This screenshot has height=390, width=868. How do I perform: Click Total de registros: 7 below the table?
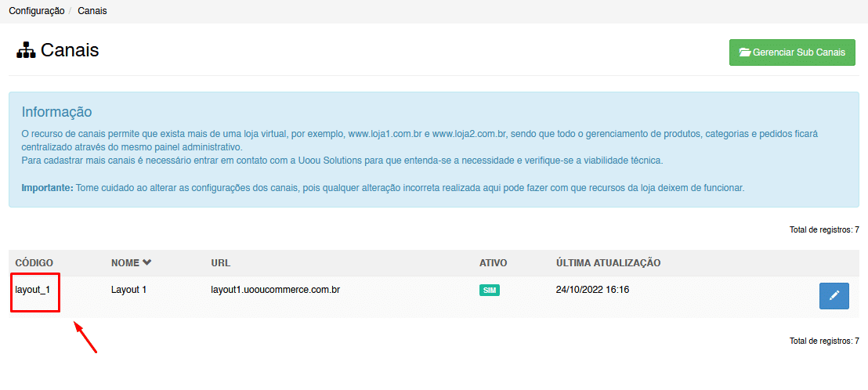(x=824, y=341)
